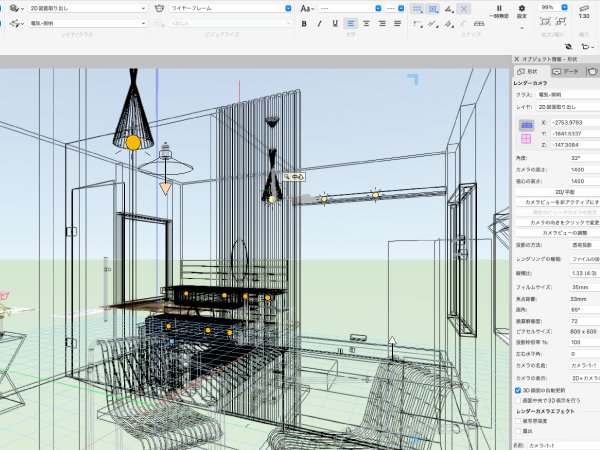Click the fit to objects icon
600x450 pixels.
(x=561, y=21)
